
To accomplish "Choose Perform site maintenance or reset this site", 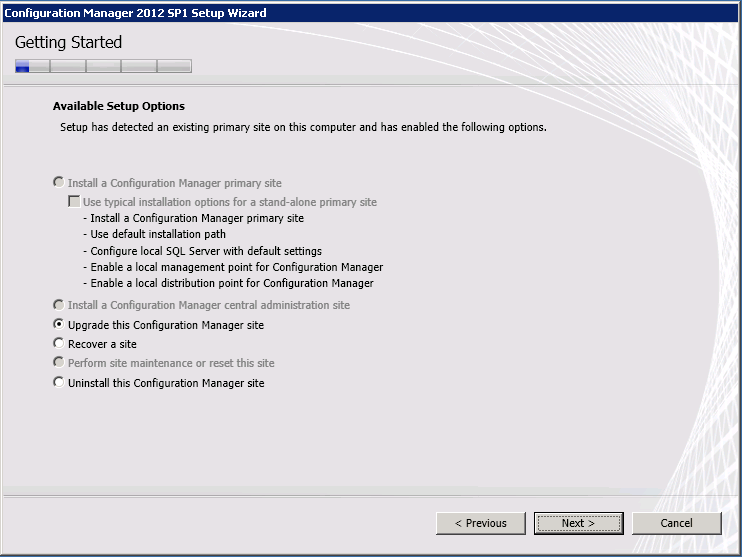I will 59,363.
